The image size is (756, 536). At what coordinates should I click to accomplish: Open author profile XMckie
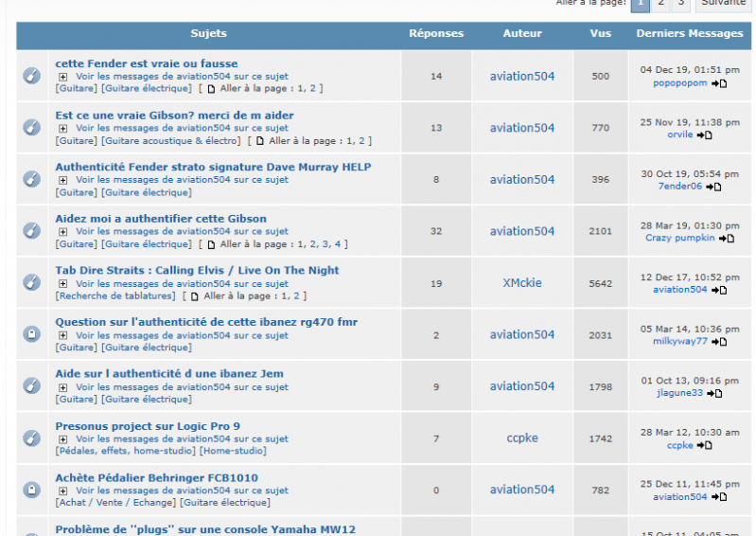pyautogui.click(x=522, y=283)
